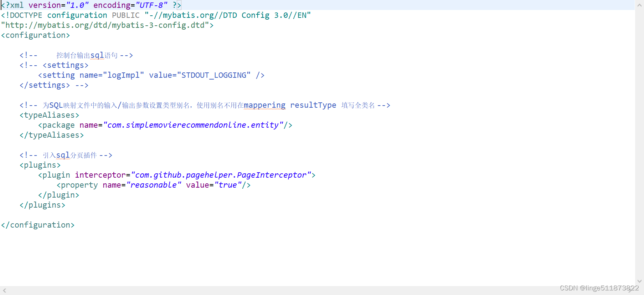
Task: Click the vertical scrollbar down arrow
Action: point(639,281)
